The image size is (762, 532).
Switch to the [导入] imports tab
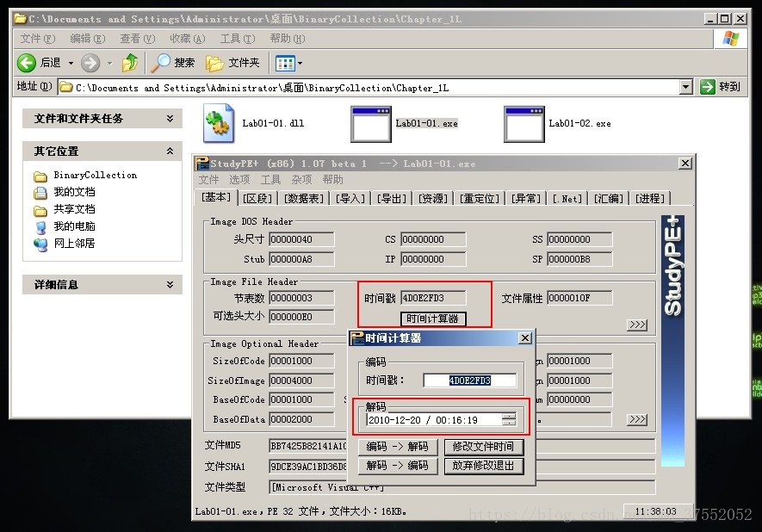point(350,199)
